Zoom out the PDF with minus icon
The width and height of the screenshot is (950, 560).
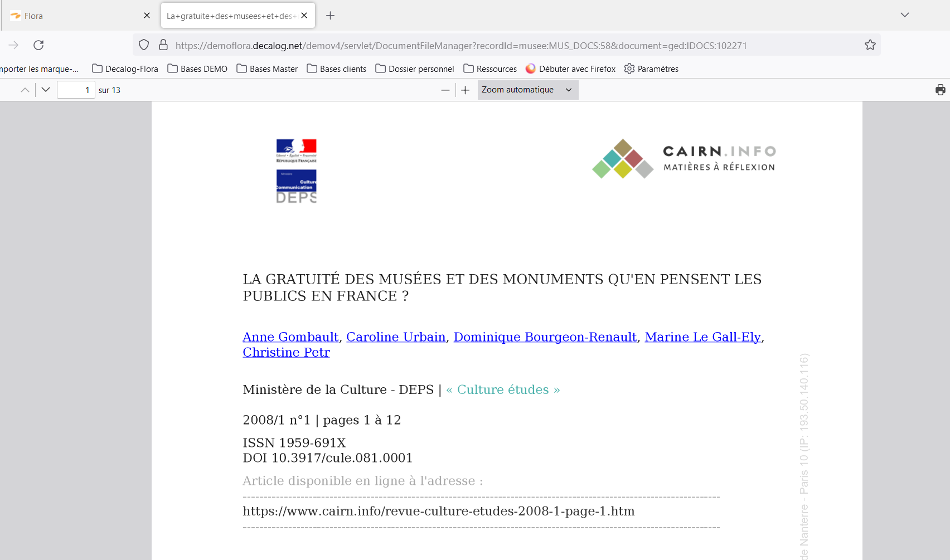click(x=445, y=90)
